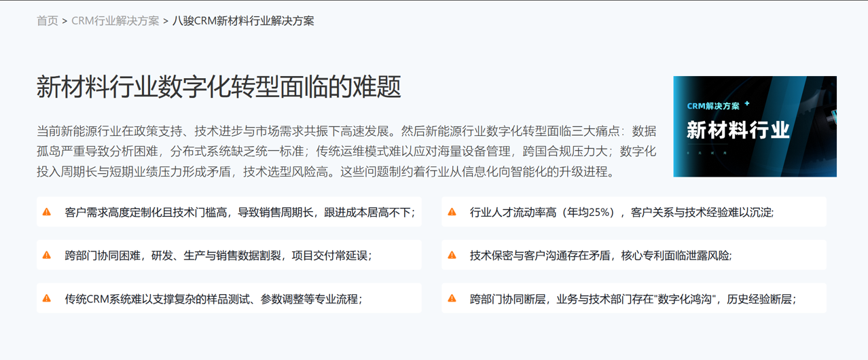The image size is (868, 360).
Task: Click warning icon beside 传统CRM系统 item
Action: tap(47, 298)
